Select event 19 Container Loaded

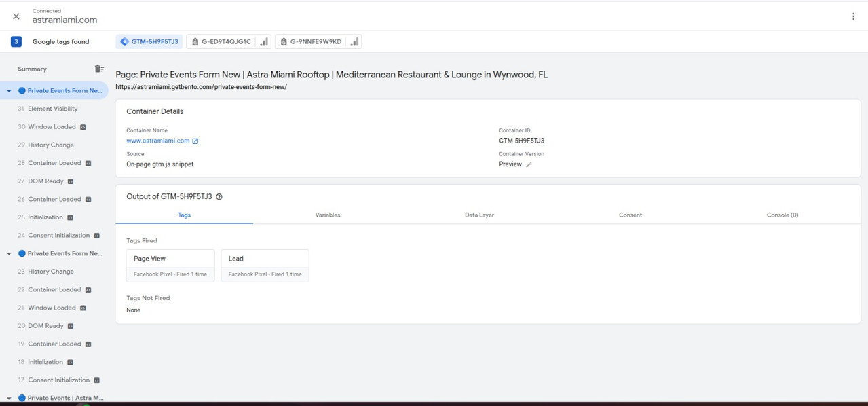(x=54, y=344)
